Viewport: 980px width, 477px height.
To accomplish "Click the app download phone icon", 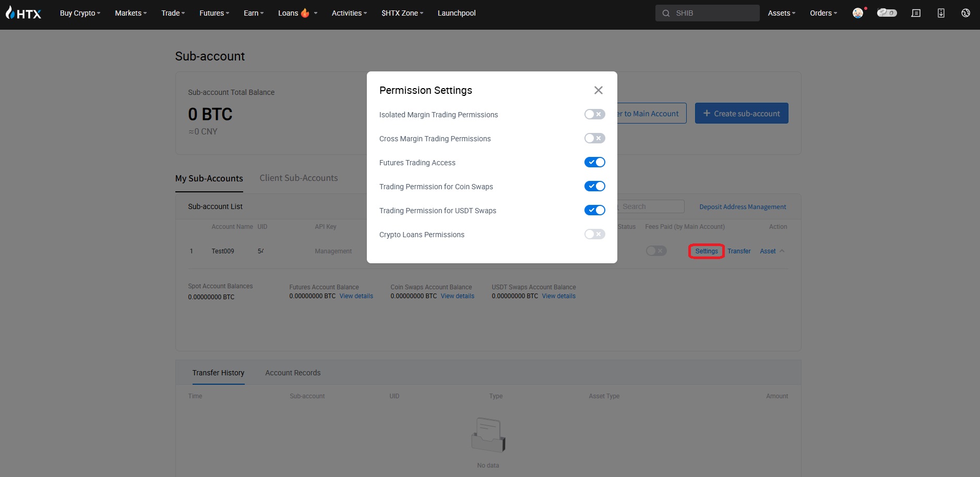I will tap(941, 13).
